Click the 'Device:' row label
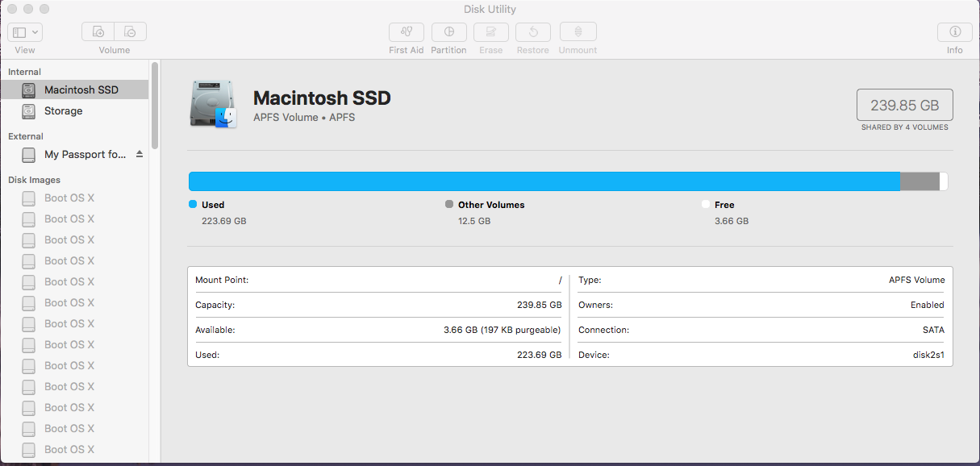 click(x=594, y=355)
